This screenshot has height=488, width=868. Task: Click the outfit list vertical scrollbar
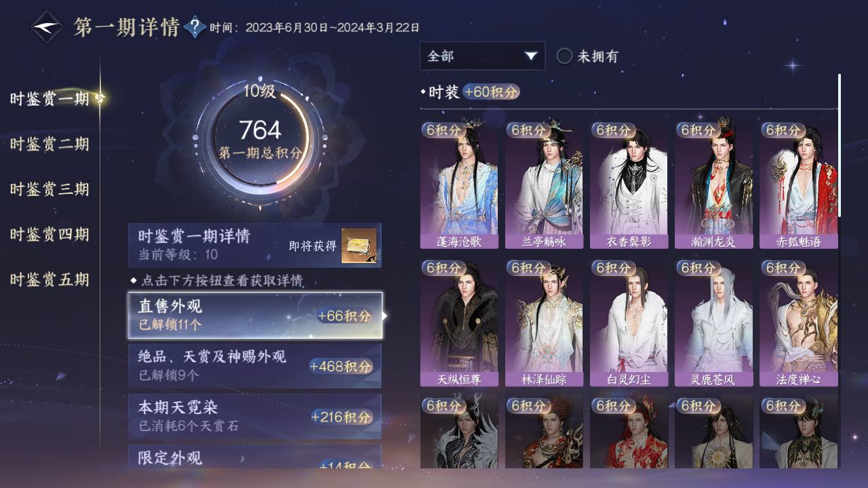coord(840,145)
